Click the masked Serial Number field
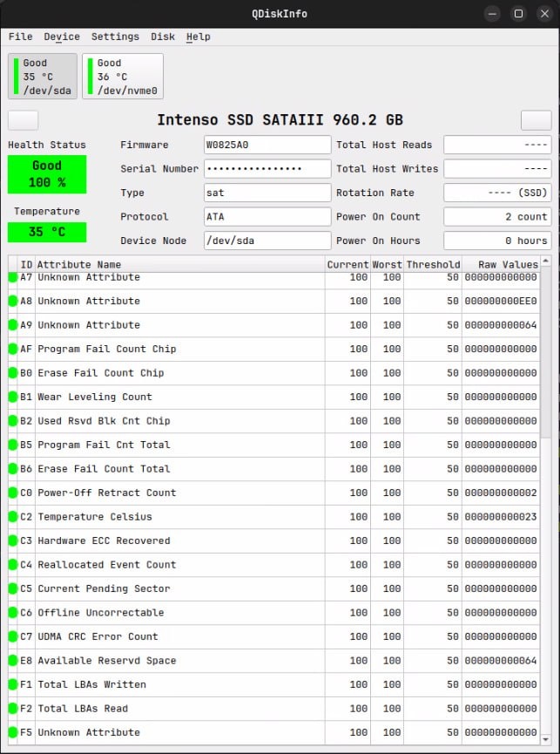This screenshot has height=754, width=560. 267,169
